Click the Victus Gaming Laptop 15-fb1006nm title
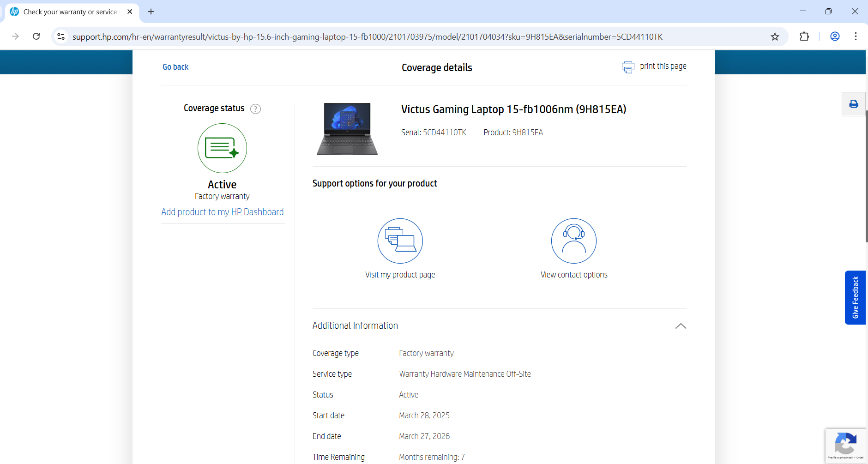Screen dimensions: 868x464 pyautogui.click(x=513, y=109)
